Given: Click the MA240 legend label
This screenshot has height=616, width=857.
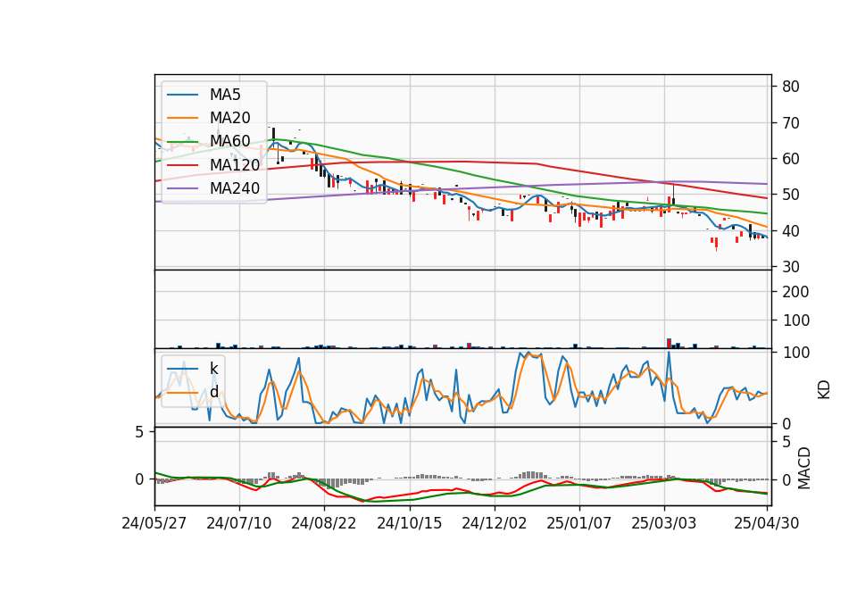Looking at the screenshot, I should [x=235, y=188].
